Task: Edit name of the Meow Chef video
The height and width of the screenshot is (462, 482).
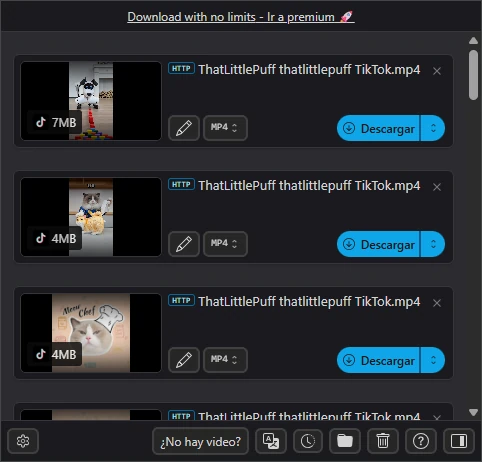Action: pos(184,360)
